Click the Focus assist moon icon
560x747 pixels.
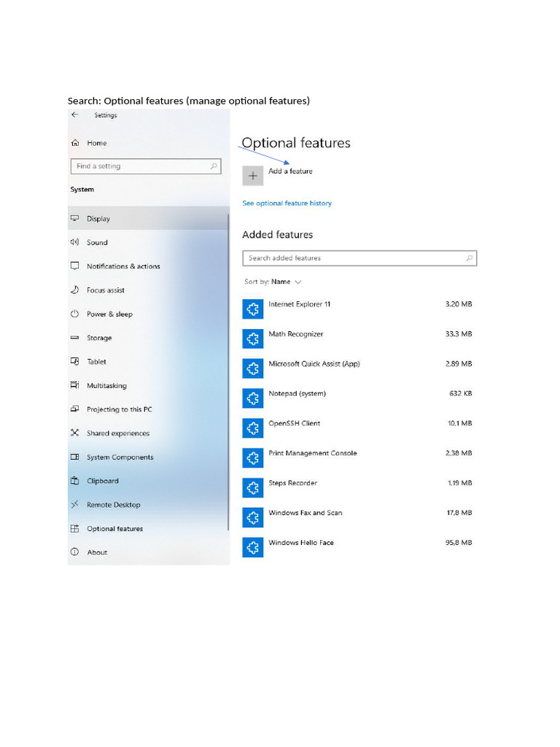[75, 290]
